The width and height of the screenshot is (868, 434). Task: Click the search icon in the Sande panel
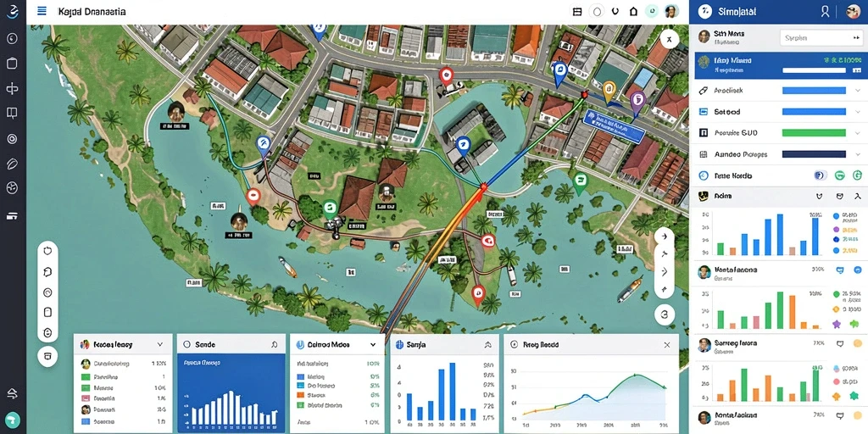275,344
